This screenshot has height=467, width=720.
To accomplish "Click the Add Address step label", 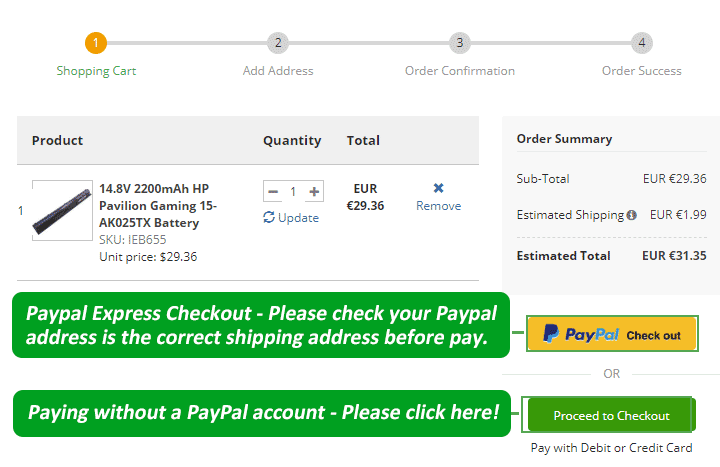I will [278, 71].
